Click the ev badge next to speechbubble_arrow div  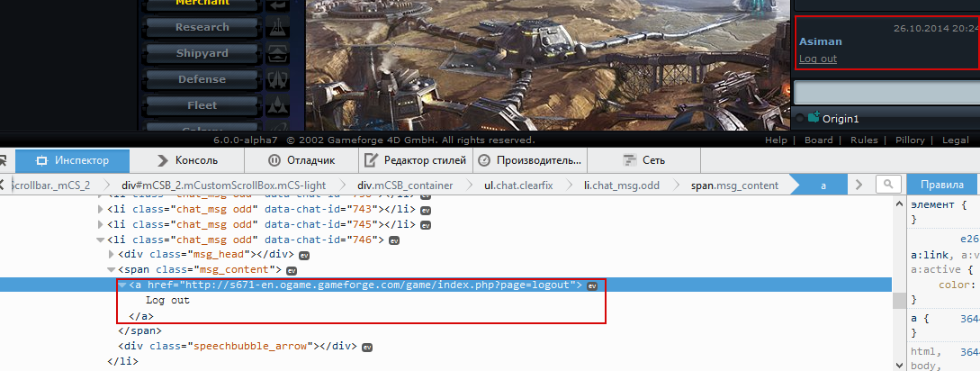point(367,347)
